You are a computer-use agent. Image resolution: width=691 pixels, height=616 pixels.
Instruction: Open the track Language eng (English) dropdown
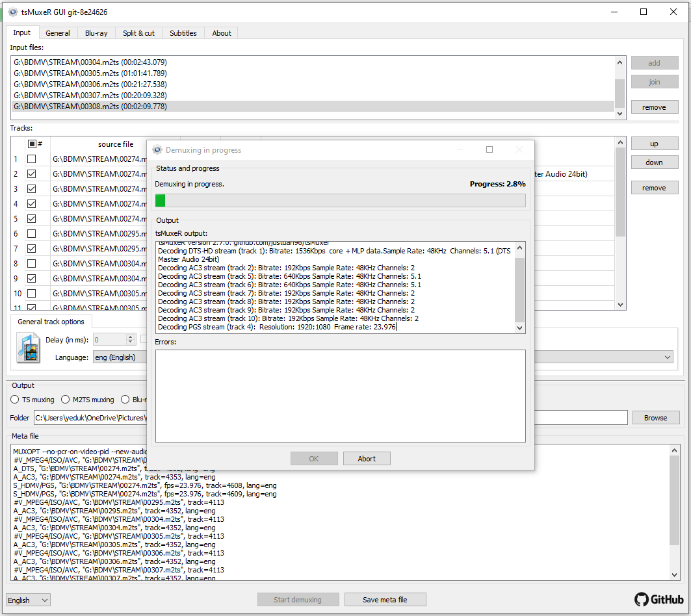point(120,357)
